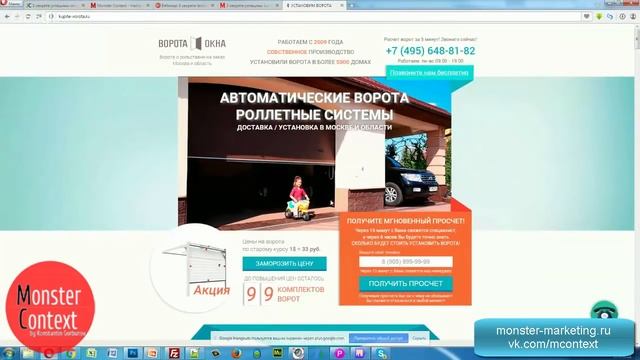Switch to the third tab with red icon
Viewport: 640px width, 360px height.
(184, 5)
